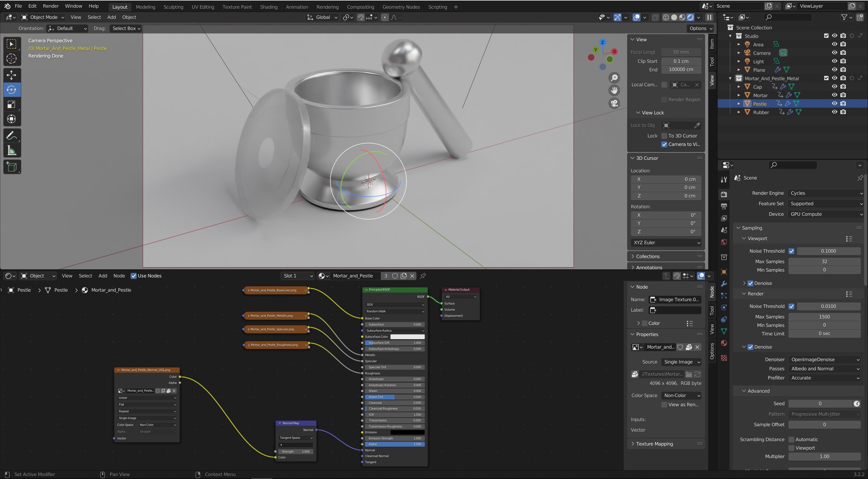Enable the To 3D Cursor lock checkbox
This screenshot has width=868, height=479.
pos(664,136)
